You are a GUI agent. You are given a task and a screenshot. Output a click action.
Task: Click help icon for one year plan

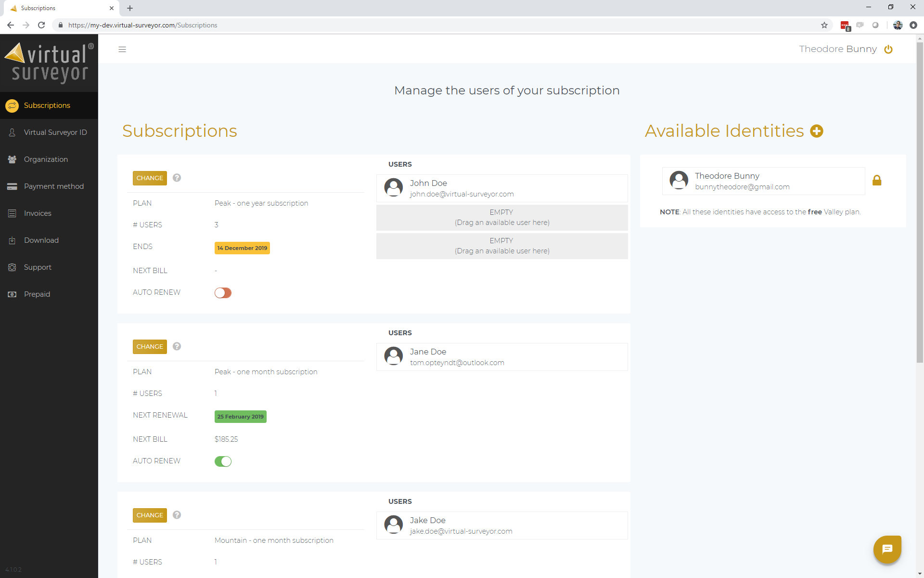[177, 178]
